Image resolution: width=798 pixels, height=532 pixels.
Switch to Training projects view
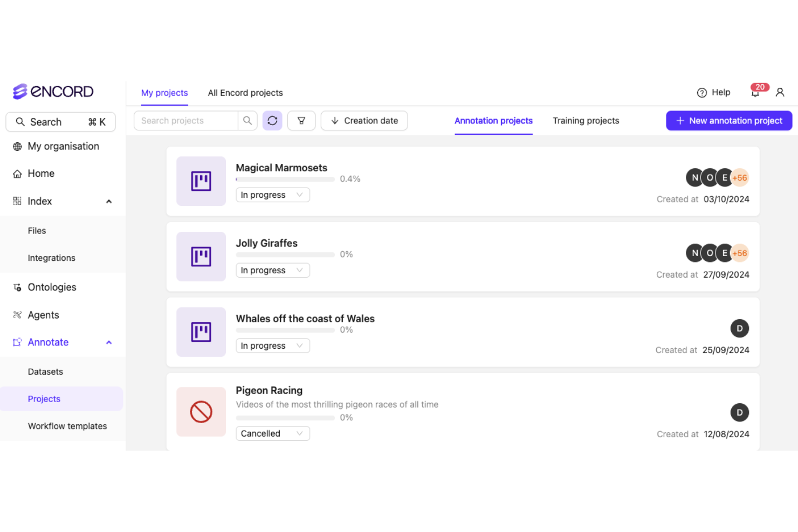(586, 121)
